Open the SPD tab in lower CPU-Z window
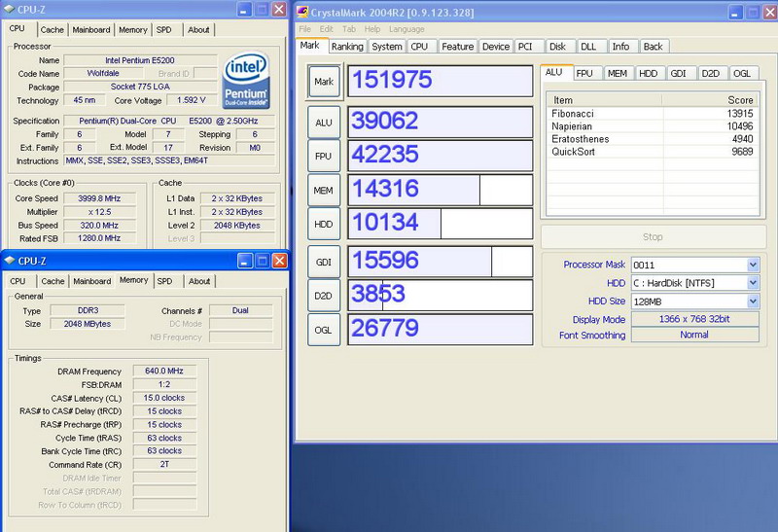The width and height of the screenshot is (778, 532). click(x=168, y=281)
